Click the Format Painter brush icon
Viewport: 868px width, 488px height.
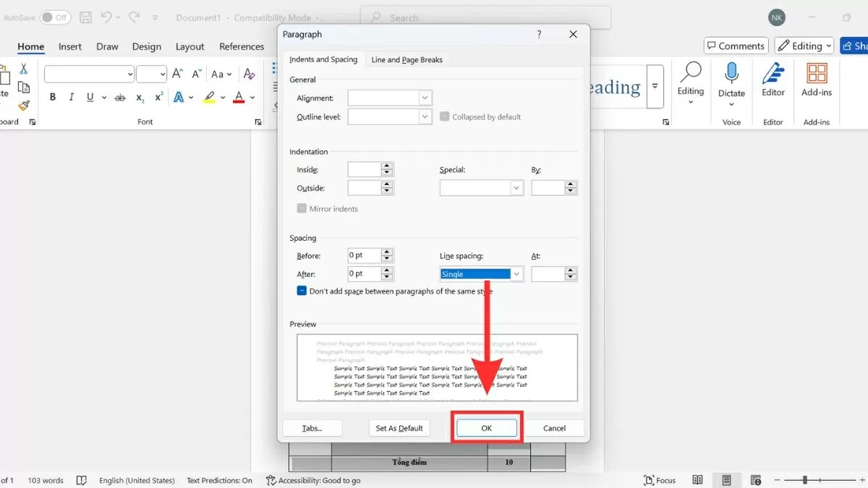pyautogui.click(x=24, y=106)
